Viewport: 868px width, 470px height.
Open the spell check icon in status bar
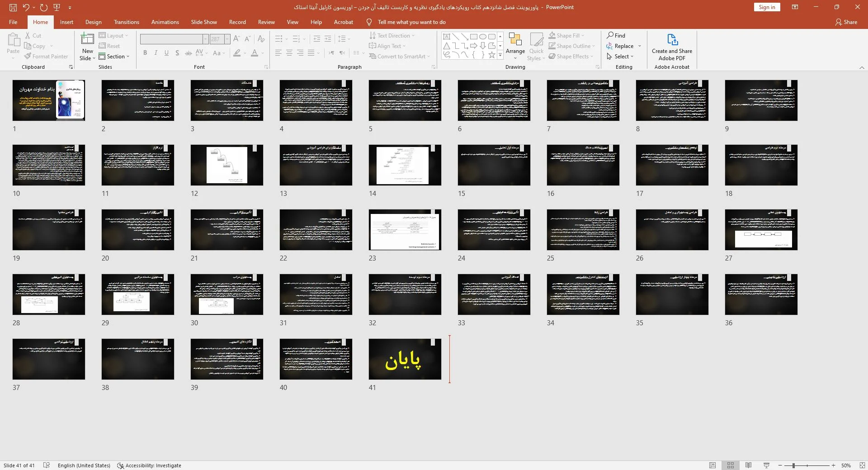click(x=46, y=465)
